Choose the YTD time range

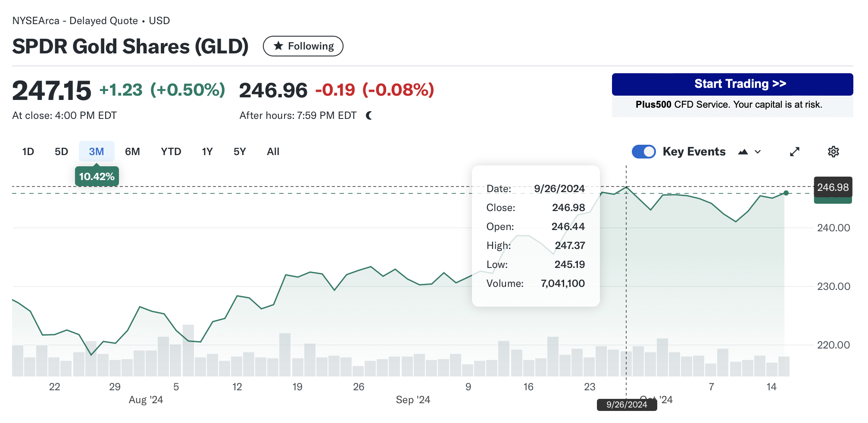(171, 152)
